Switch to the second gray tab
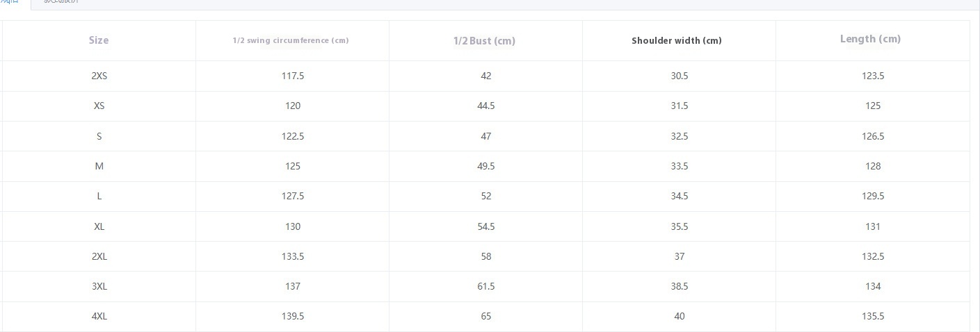Screen dimensions: 980x332 (x=61, y=2)
